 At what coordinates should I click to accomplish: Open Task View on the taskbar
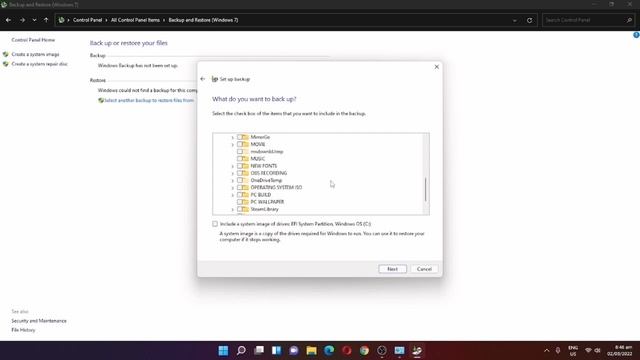(x=259, y=351)
